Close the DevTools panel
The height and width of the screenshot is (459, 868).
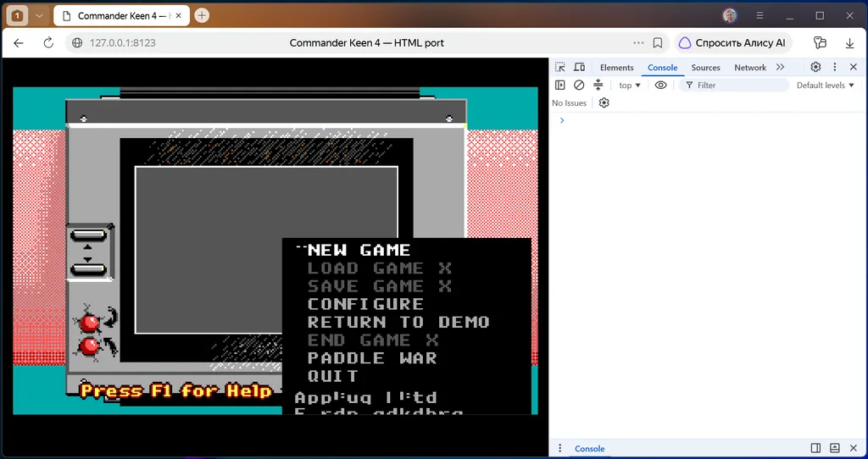coord(853,67)
